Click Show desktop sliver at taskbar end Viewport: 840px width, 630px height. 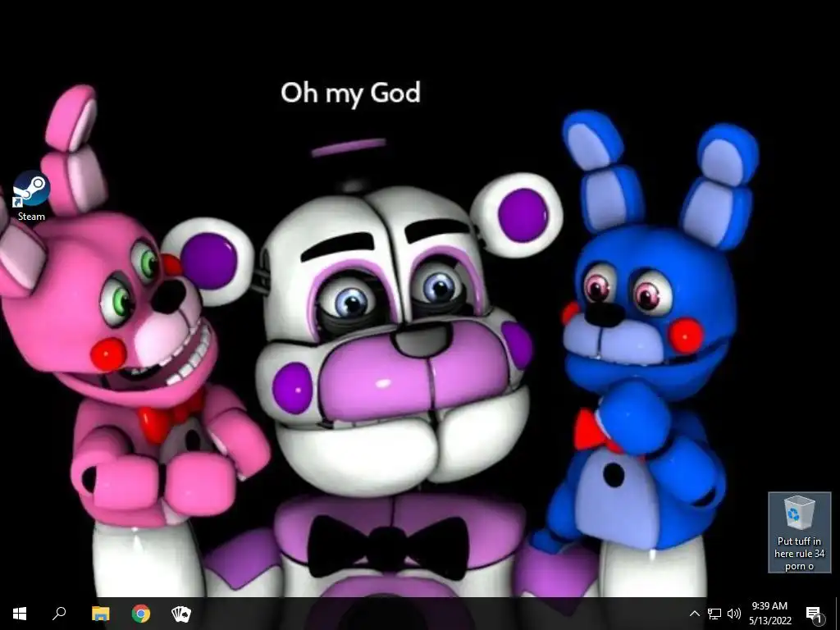click(837, 614)
